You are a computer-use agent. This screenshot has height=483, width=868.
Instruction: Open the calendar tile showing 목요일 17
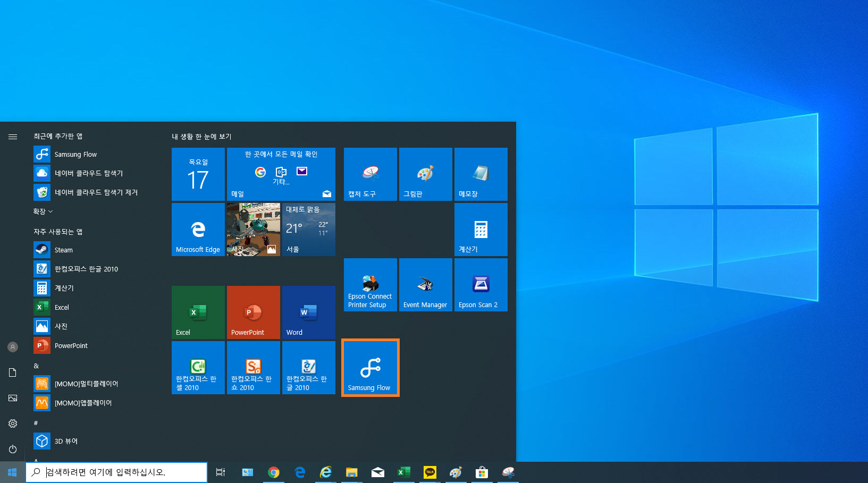click(198, 174)
